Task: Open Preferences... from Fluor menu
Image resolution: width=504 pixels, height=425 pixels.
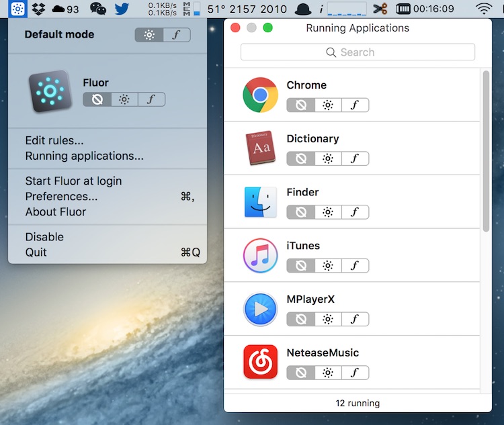Action: [x=108, y=196]
